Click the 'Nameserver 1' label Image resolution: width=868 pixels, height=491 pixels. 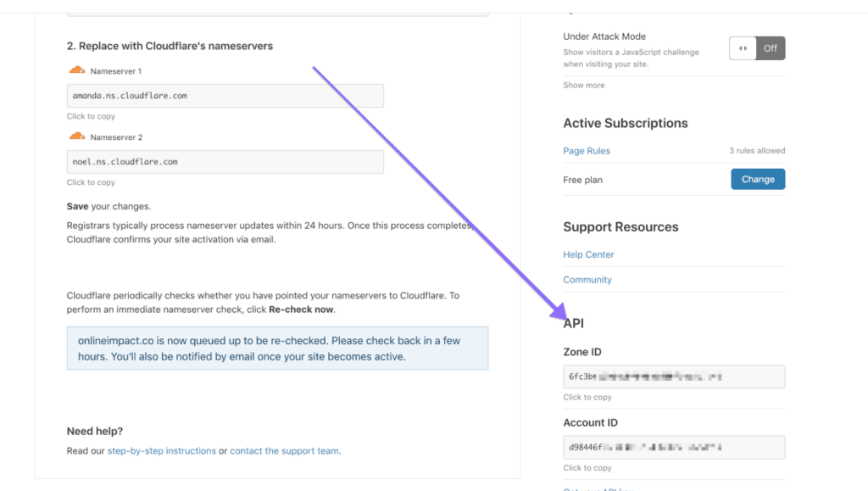[x=115, y=71]
